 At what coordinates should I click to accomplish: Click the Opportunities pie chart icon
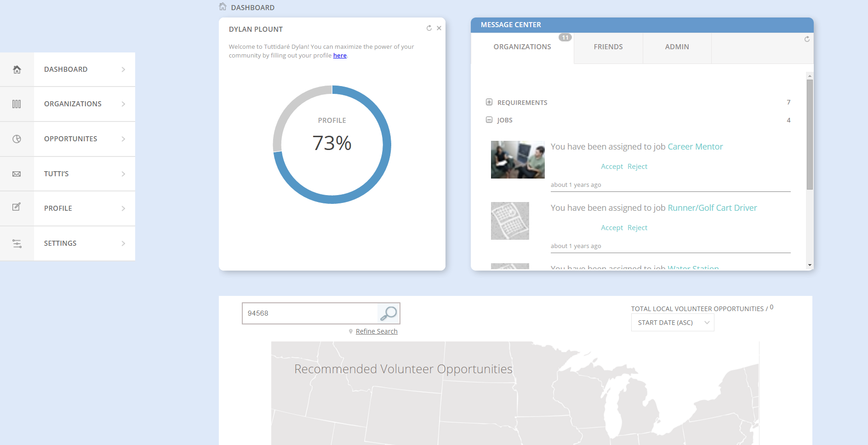pyautogui.click(x=17, y=139)
